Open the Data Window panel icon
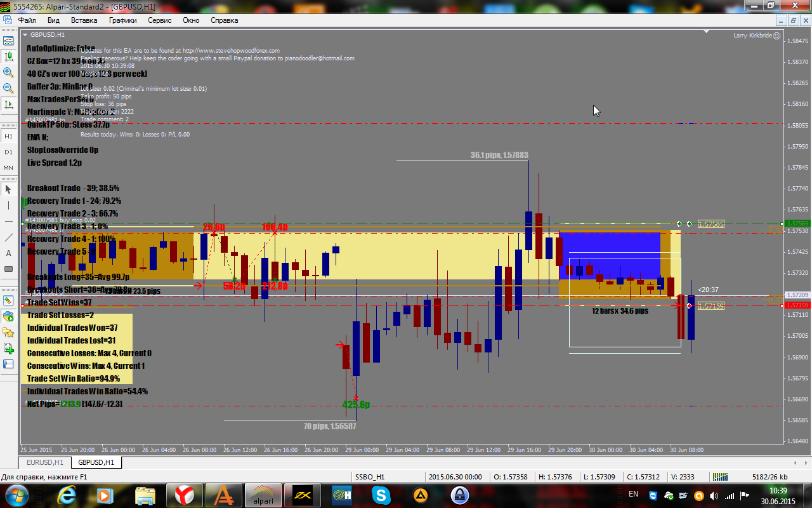812x508 pixels. coord(8,316)
